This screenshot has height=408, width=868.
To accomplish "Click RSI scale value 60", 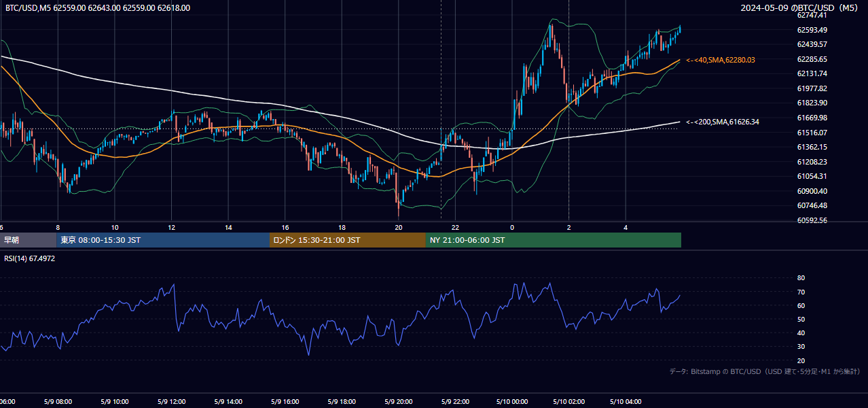I will (x=801, y=305).
